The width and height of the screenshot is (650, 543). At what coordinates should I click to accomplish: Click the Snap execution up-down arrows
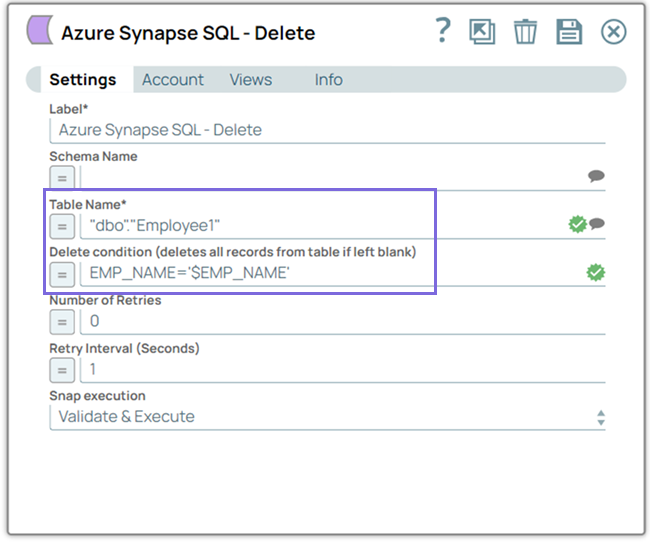pyautogui.click(x=601, y=417)
